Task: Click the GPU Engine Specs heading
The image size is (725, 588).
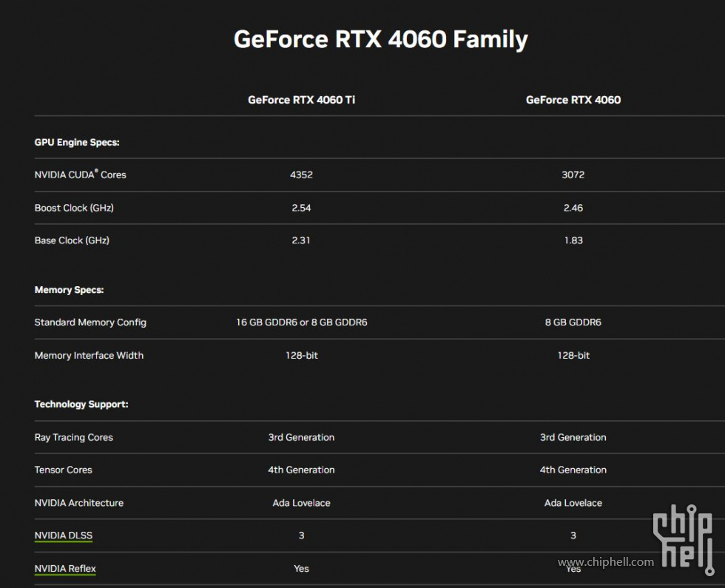Action: click(77, 142)
